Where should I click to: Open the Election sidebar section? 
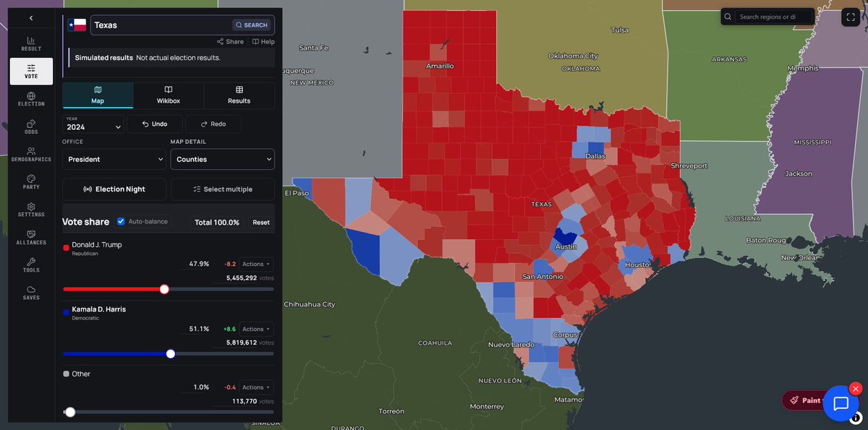(31, 99)
